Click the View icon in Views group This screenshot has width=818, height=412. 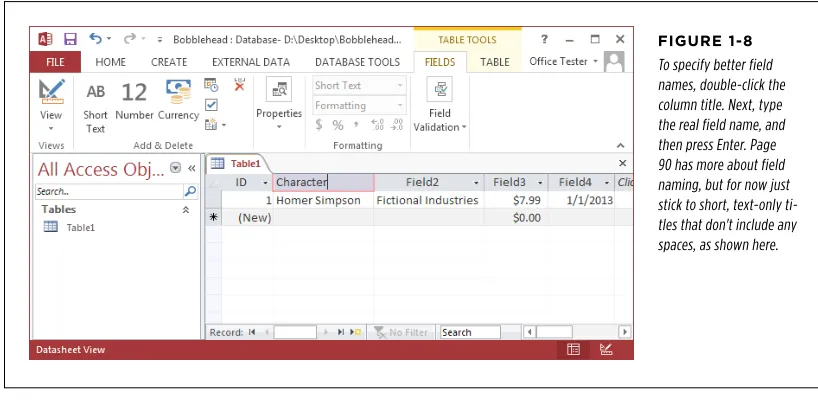[51, 92]
